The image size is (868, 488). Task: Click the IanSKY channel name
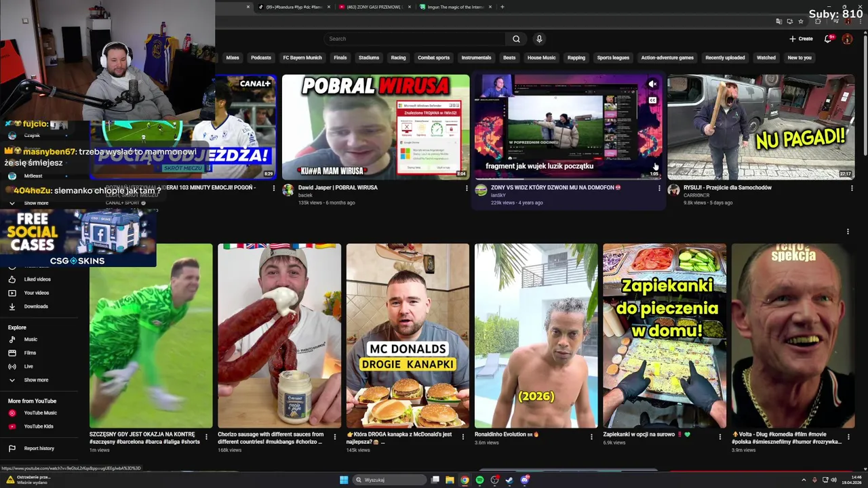point(498,195)
